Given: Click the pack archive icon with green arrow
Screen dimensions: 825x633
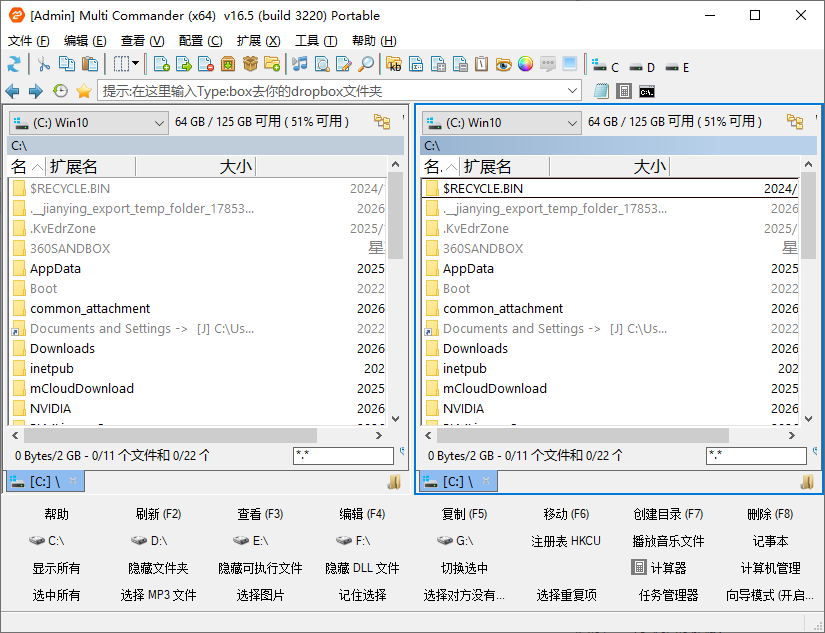Looking at the screenshot, I should [x=228, y=64].
